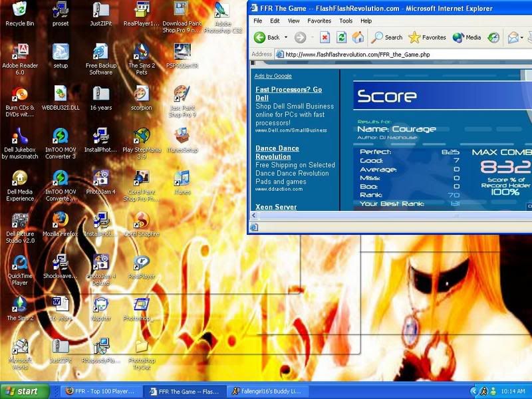Click the flashflashrevolution.com address bar URL

pos(358,55)
